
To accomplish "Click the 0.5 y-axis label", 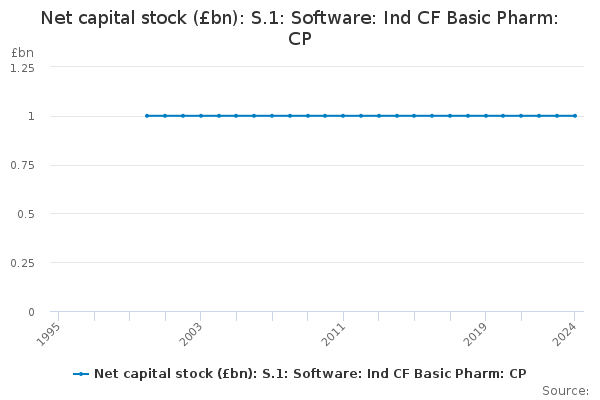I will (26, 214).
